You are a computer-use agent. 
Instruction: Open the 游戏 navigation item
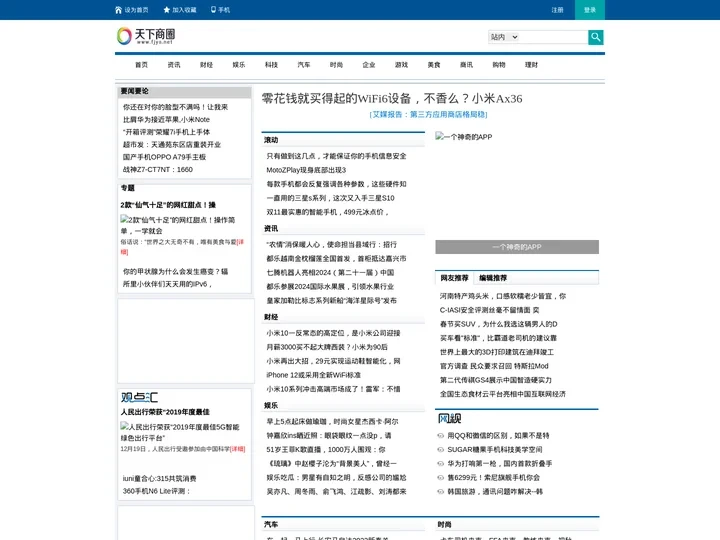(401, 65)
